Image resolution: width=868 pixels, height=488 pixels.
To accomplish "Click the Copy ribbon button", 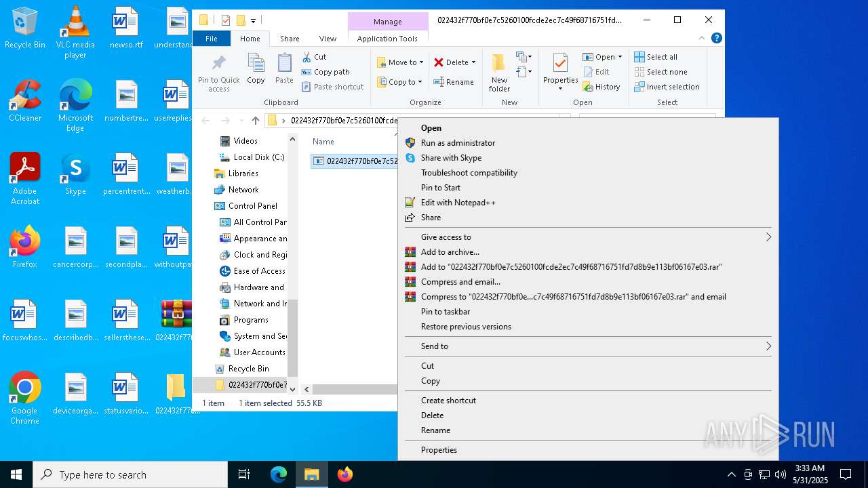I will pos(256,69).
